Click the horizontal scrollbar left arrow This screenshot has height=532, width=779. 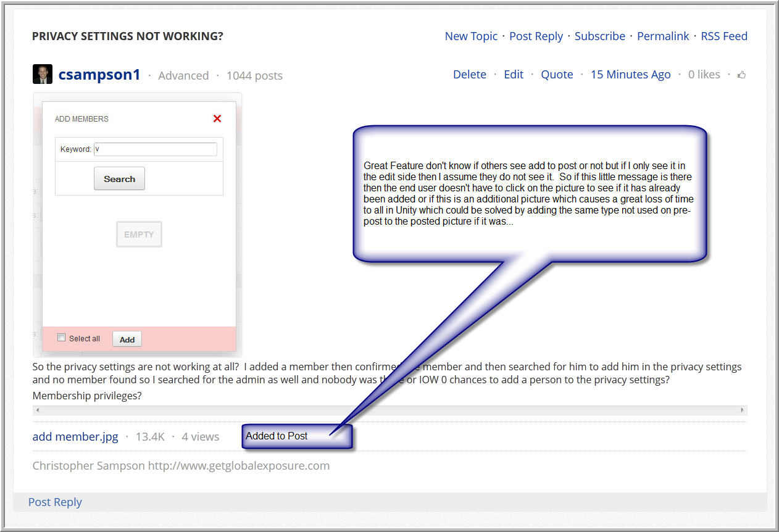(38, 410)
